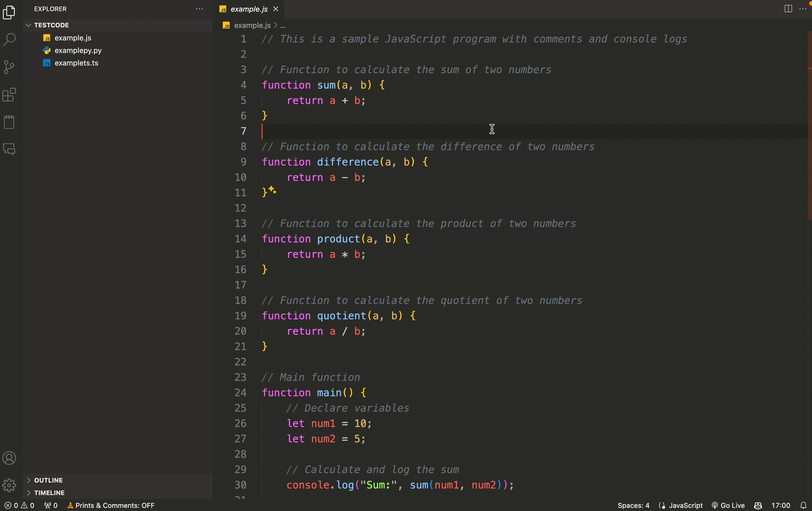This screenshot has width=812, height=511.
Task: Open the Extensions view
Action: pos(9,95)
